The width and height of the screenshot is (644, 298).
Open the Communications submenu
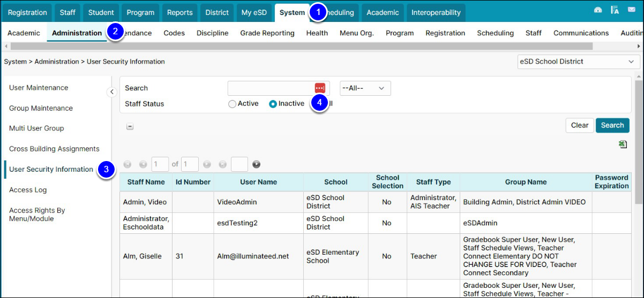click(581, 33)
